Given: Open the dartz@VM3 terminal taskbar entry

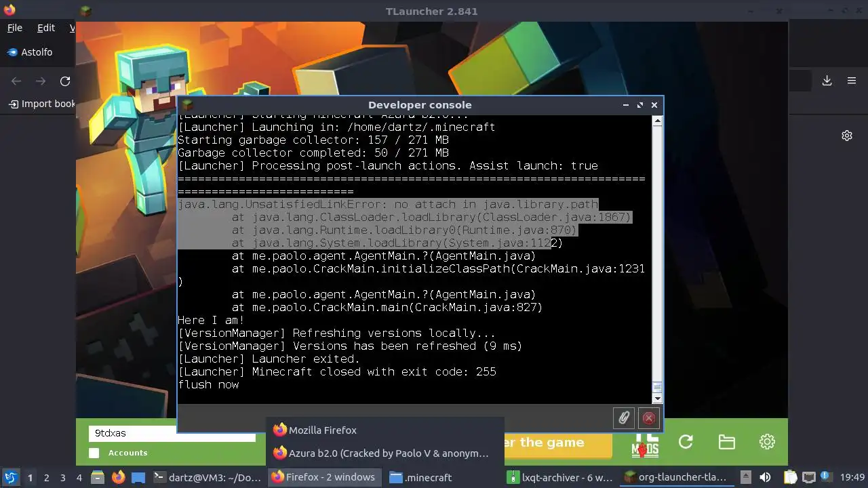Looking at the screenshot, I should pyautogui.click(x=208, y=477).
